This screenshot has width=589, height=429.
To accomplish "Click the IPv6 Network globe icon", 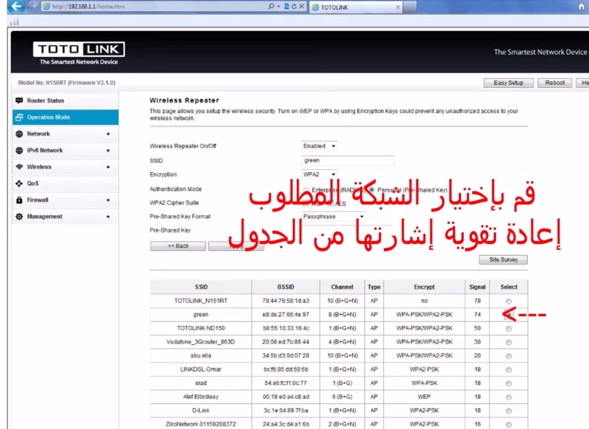I will pyautogui.click(x=19, y=150).
